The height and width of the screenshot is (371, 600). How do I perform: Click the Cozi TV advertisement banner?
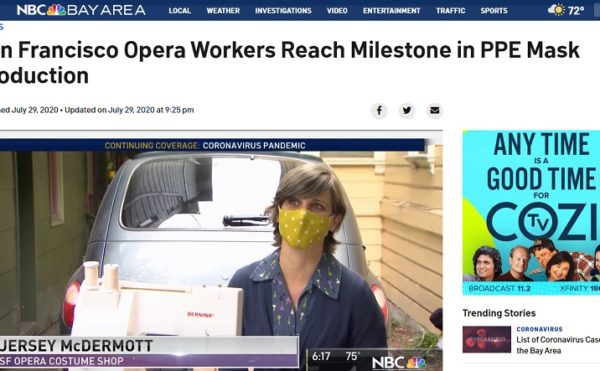531,213
